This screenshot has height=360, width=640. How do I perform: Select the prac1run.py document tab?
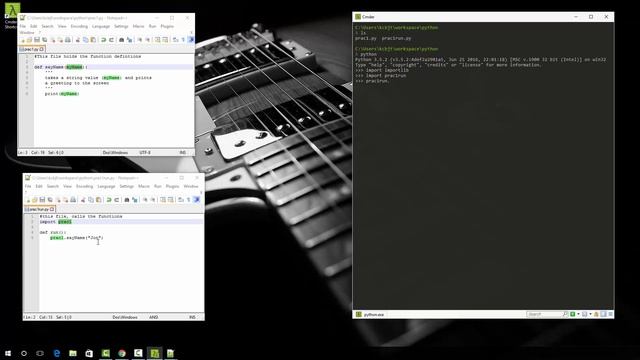click(39, 209)
